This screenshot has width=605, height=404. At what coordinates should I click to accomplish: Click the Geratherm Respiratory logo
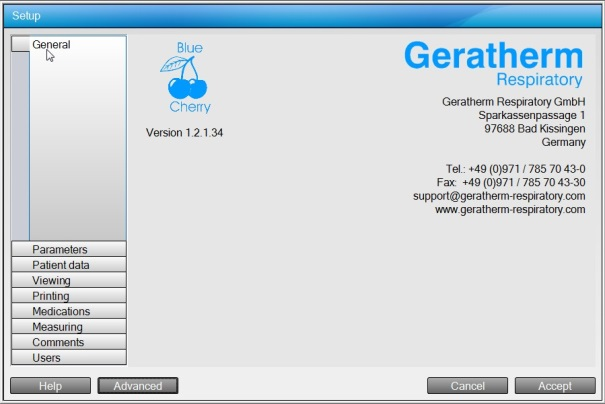pyautogui.click(x=493, y=64)
